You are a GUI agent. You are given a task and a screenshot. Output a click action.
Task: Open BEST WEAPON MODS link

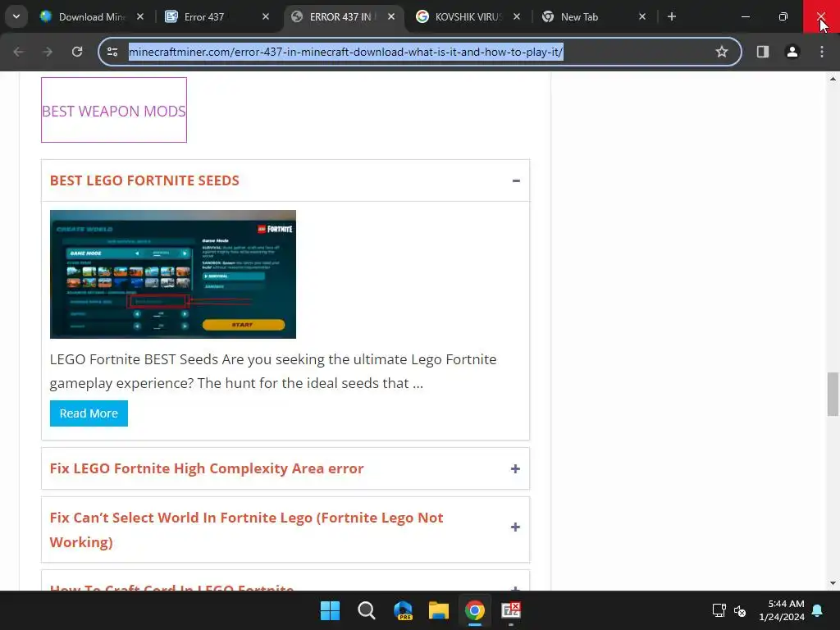pyautogui.click(x=113, y=111)
